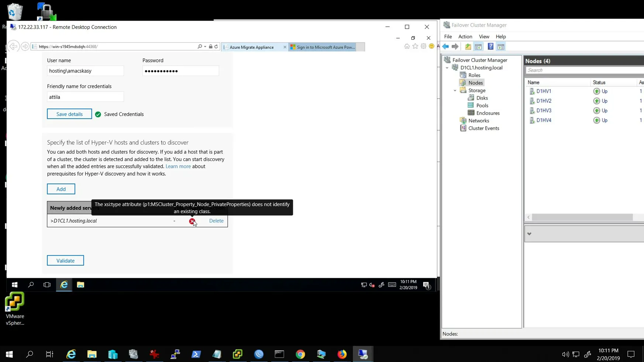Viewport: 644px width, 362px height.
Task: Open Google Chrome from the host taskbar
Action: tap(300, 354)
